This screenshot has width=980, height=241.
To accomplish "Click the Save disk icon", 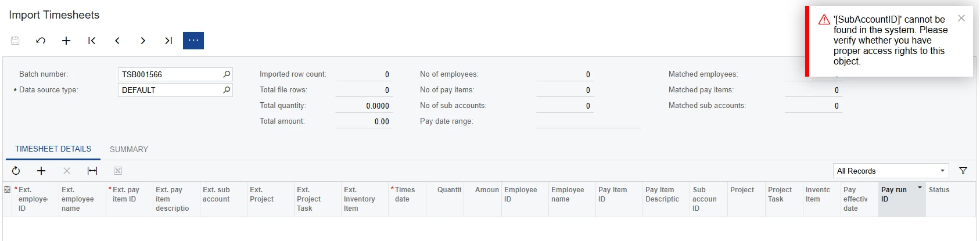I will [x=15, y=41].
